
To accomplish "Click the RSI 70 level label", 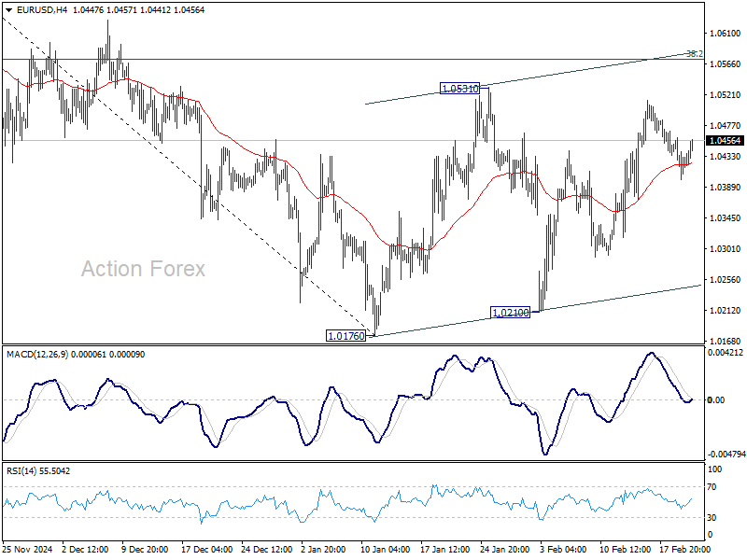I will click(712, 486).
